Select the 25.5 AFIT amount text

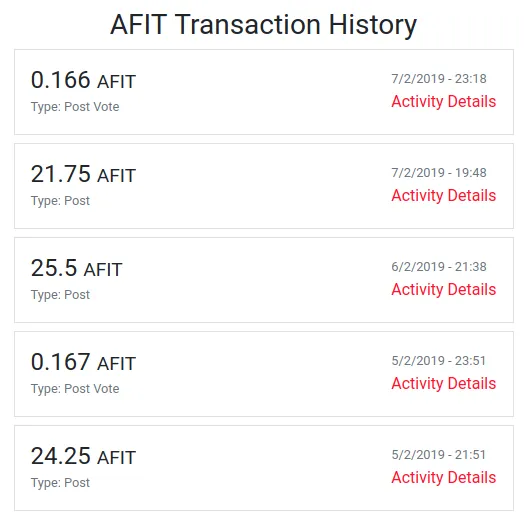pyautogui.click(x=77, y=268)
